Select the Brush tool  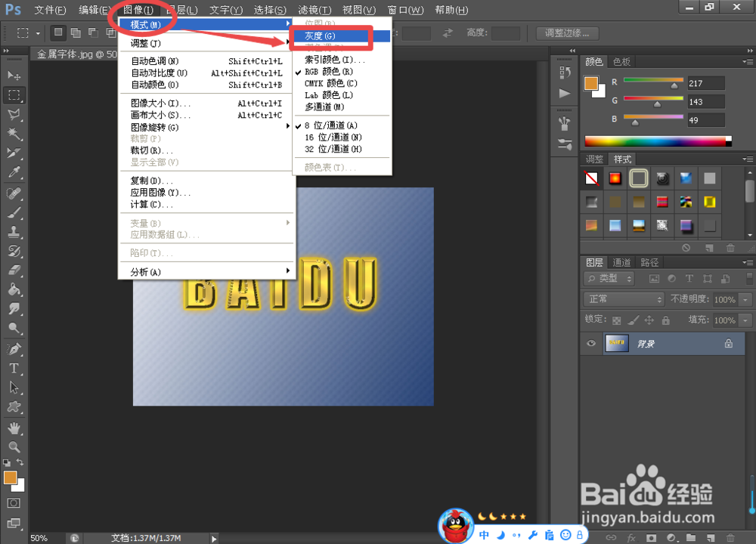pos(14,212)
